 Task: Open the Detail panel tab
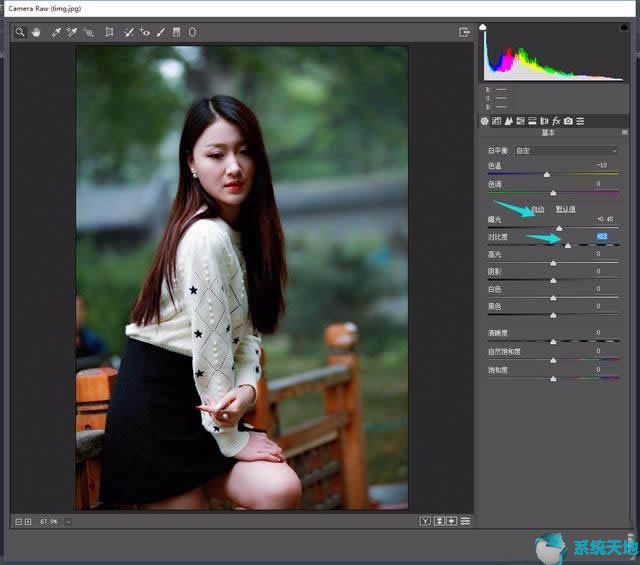click(x=509, y=121)
